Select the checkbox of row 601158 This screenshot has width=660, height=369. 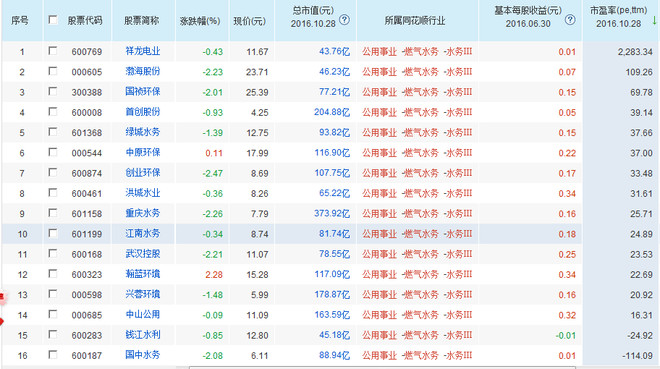53,213
